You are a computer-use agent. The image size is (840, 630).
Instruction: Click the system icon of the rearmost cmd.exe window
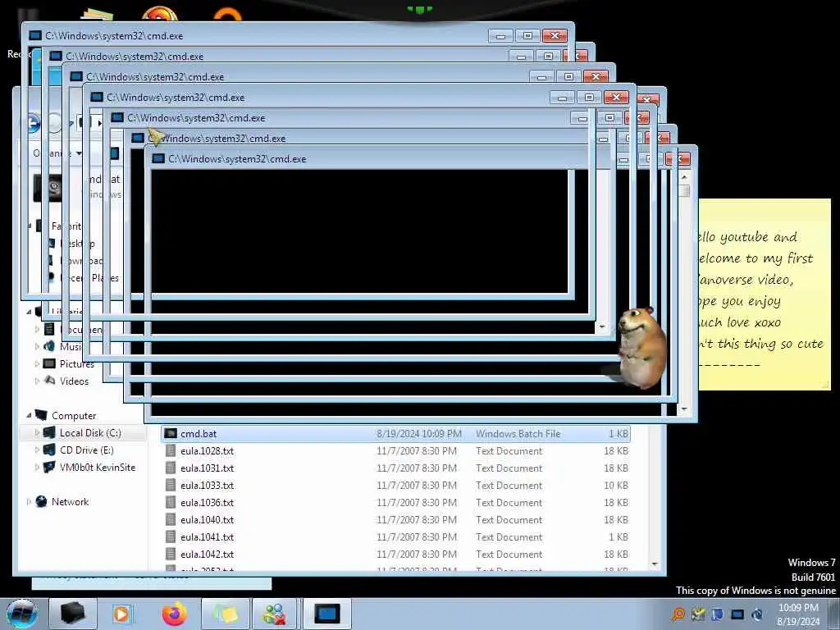pyautogui.click(x=34, y=35)
